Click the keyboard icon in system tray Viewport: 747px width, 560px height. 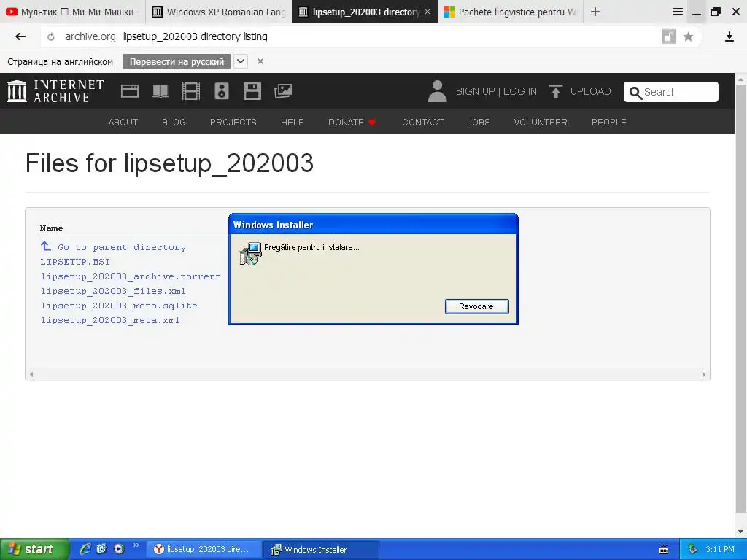click(x=664, y=550)
